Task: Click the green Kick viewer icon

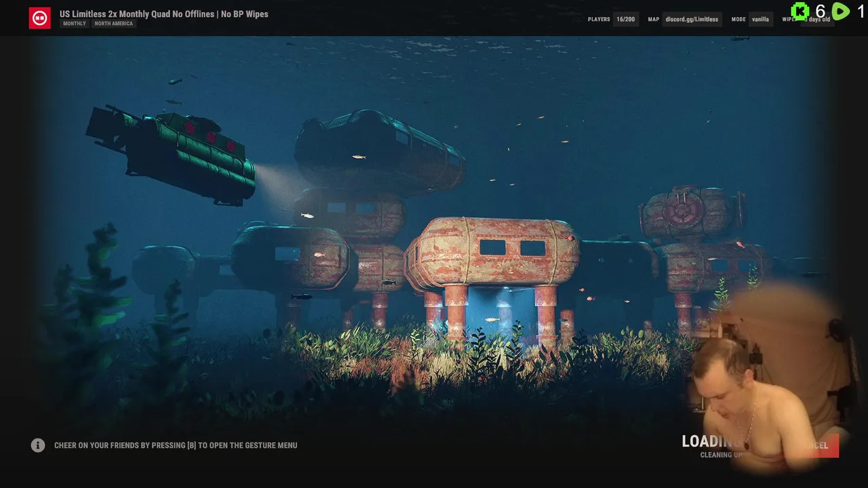Action: [801, 11]
